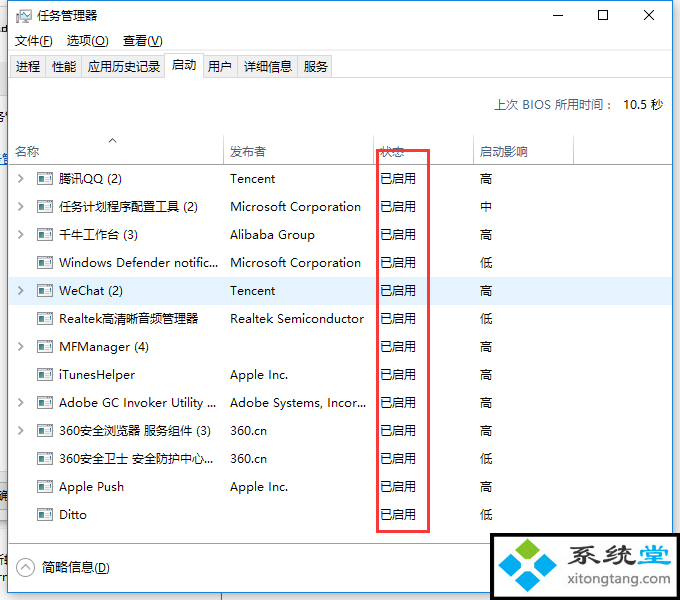Open the 文件(F) menu
680x600 pixels.
33,41
